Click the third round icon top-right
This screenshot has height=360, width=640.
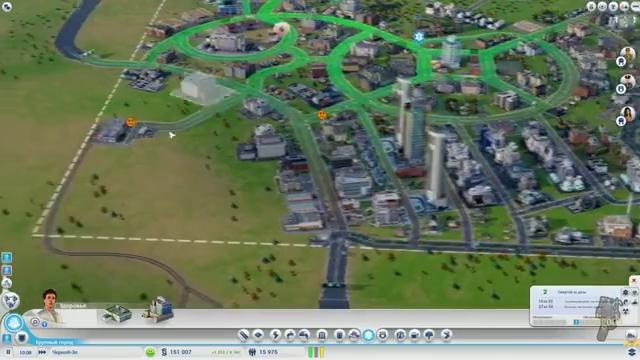click(613, 7)
